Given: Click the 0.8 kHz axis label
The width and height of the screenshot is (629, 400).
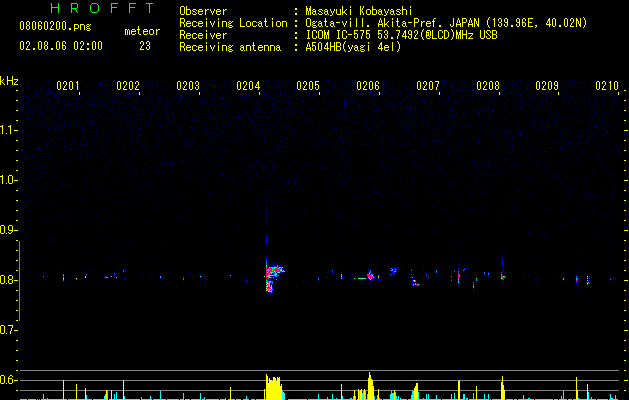Looking at the screenshot, I should pos(8,280).
